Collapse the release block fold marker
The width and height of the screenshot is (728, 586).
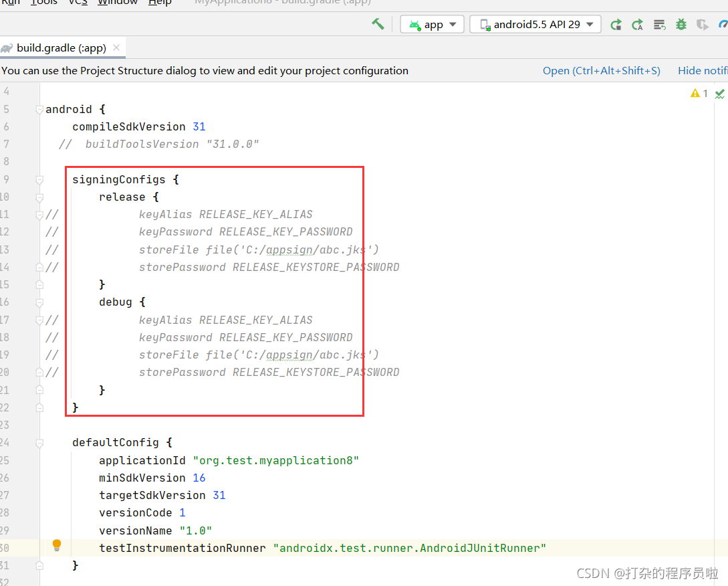pyautogui.click(x=39, y=197)
